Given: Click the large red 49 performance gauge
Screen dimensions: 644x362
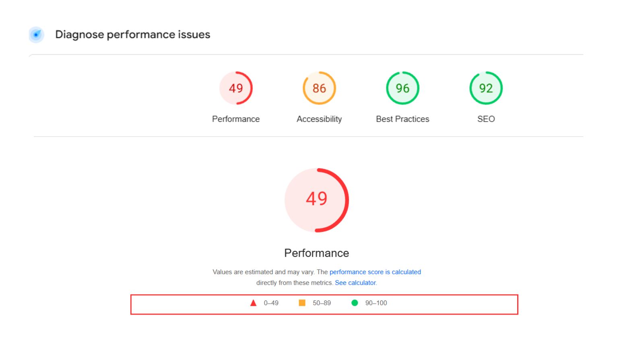Looking at the screenshot, I should [317, 200].
